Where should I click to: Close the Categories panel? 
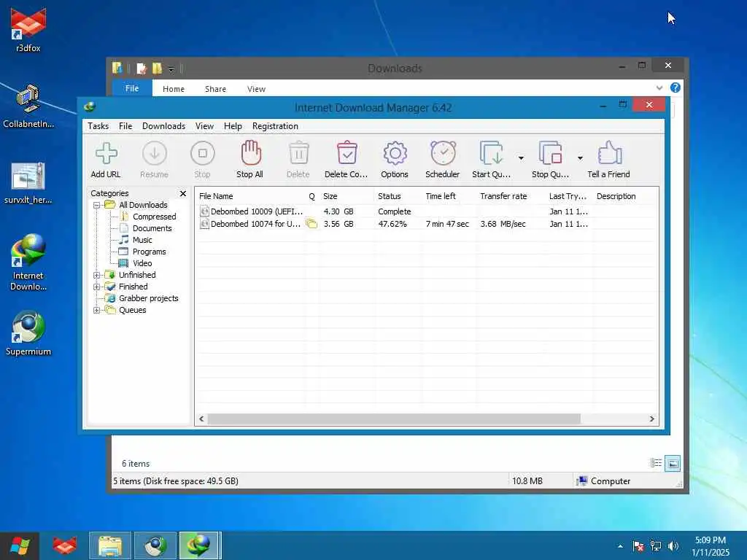183,193
